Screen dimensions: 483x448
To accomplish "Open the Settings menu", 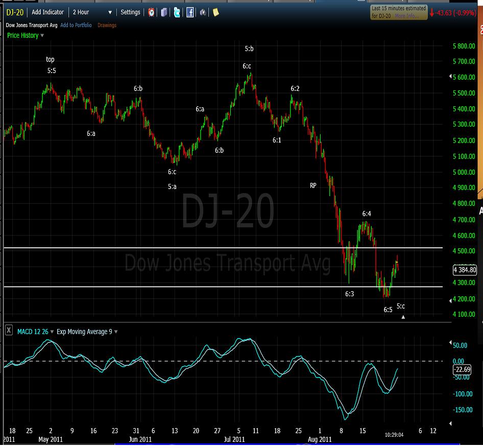I will click(x=130, y=12).
